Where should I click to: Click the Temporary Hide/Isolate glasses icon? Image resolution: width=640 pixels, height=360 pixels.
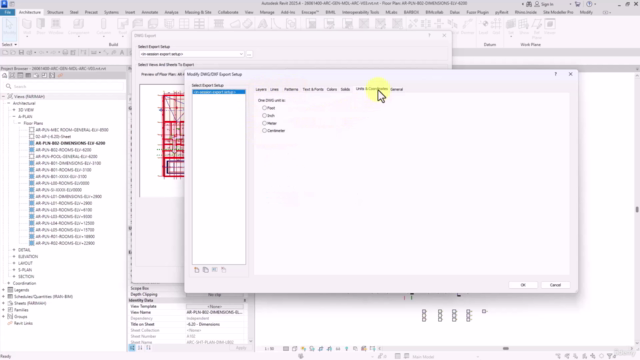[x=338, y=349]
